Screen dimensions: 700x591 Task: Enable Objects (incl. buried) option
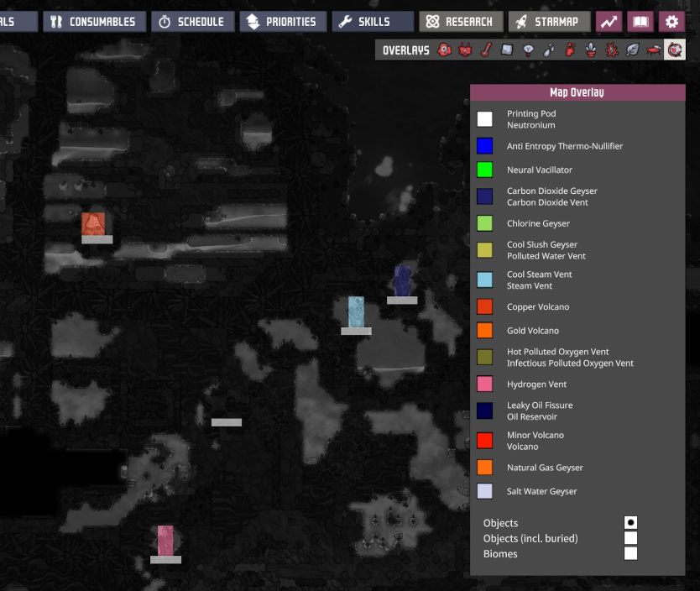(630, 538)
